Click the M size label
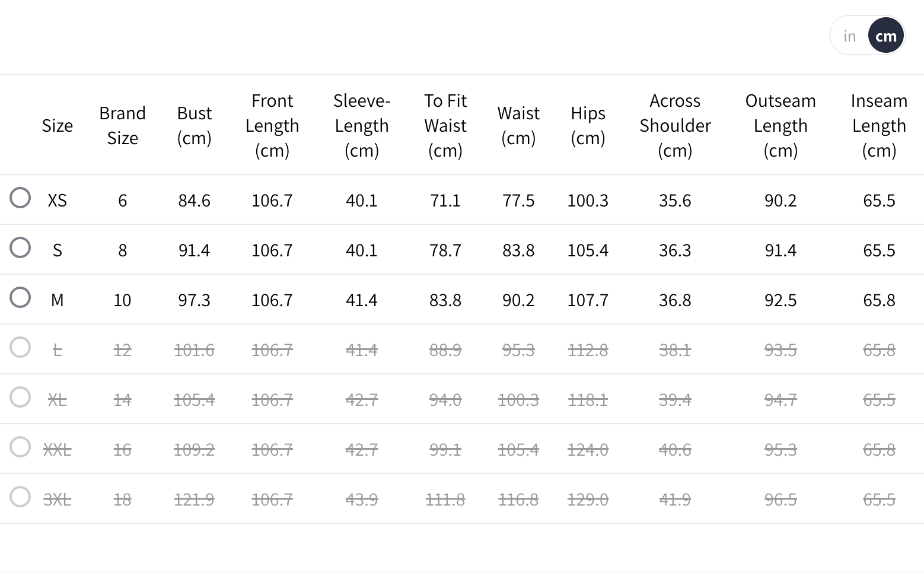Image resolution: width=924 pixels, height=572 pixels. point(58,300)
